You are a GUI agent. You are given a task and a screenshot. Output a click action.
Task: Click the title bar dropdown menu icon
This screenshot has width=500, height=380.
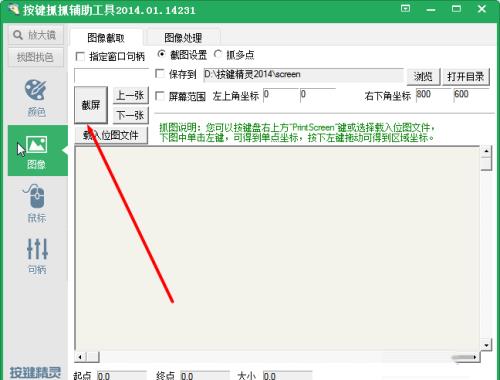point(405,9)
